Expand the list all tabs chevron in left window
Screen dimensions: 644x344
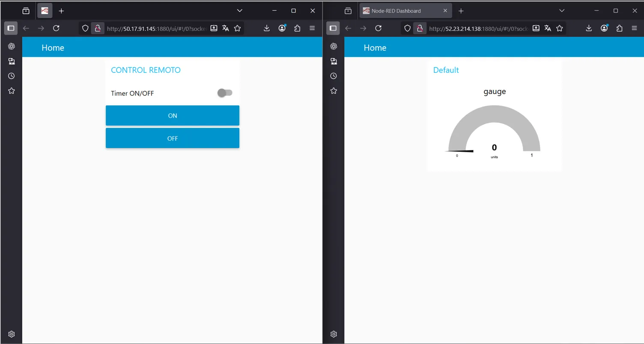(x=240, y=11)
